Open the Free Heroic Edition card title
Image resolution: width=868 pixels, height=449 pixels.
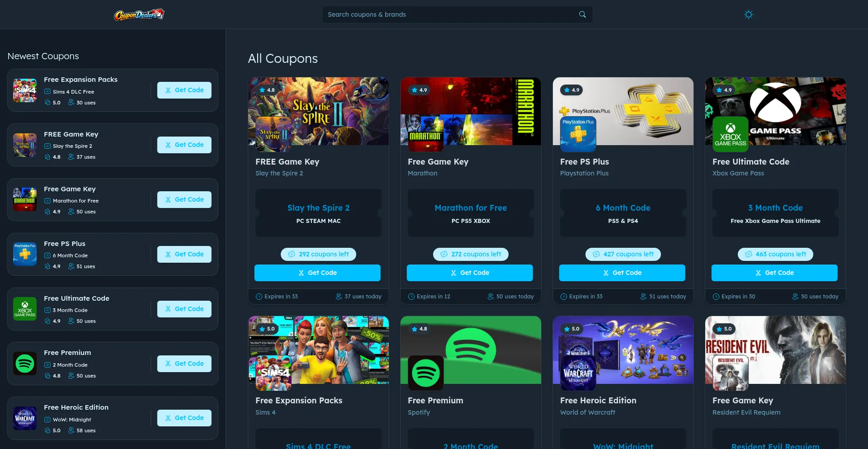[598, 401]
